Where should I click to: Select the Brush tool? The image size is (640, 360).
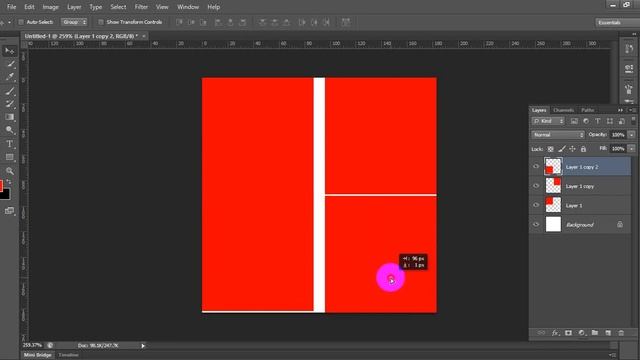pyautogui.click(x=9, y=91)
